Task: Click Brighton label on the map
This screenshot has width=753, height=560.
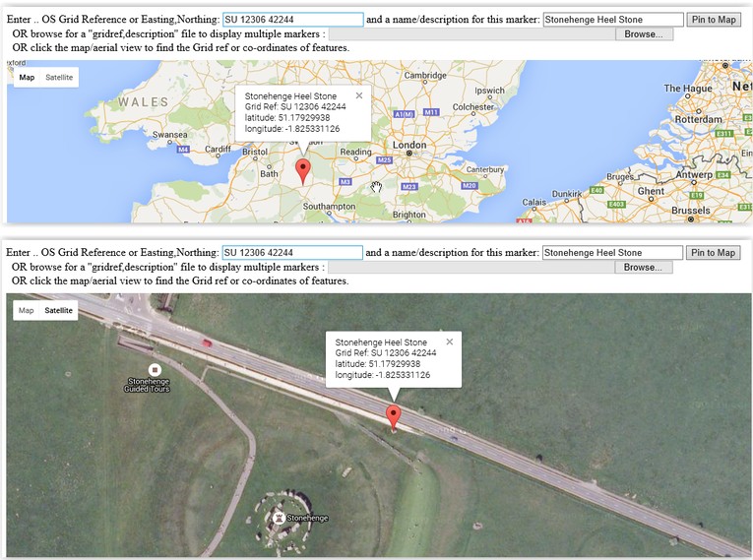Action: point(409,215)
